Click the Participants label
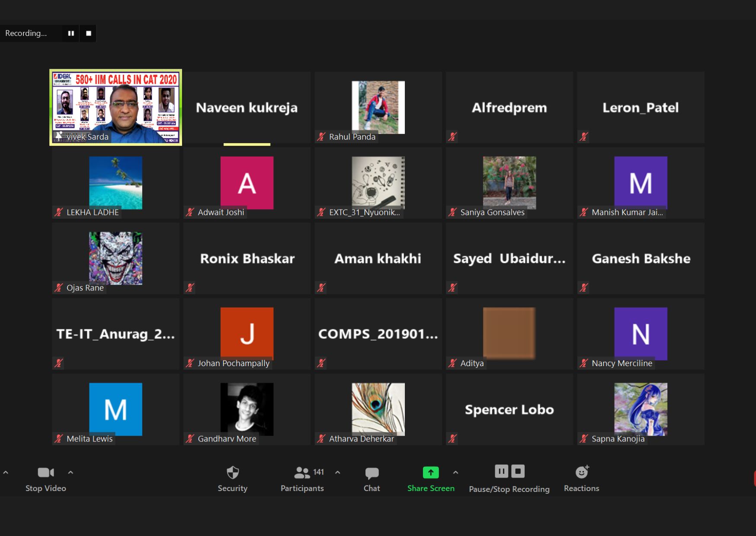756x536 pixels. [x=302, y=488]
